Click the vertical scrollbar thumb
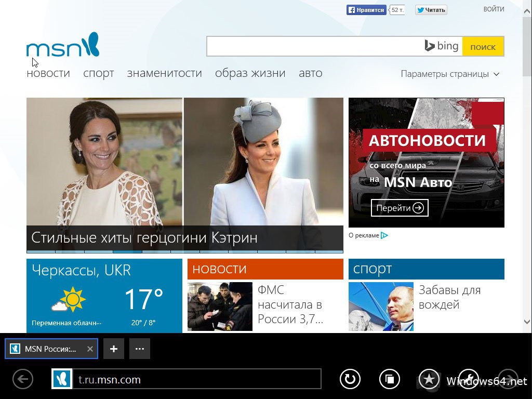The width and height of the screenshot is (532, 399). coord(527,46)
